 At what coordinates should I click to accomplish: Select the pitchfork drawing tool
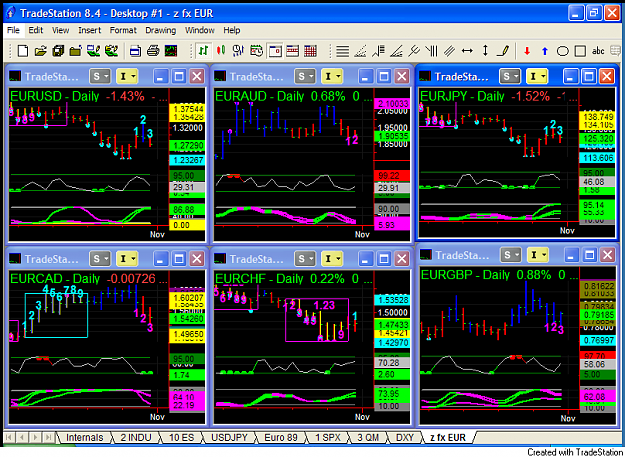tap(414, 51)
